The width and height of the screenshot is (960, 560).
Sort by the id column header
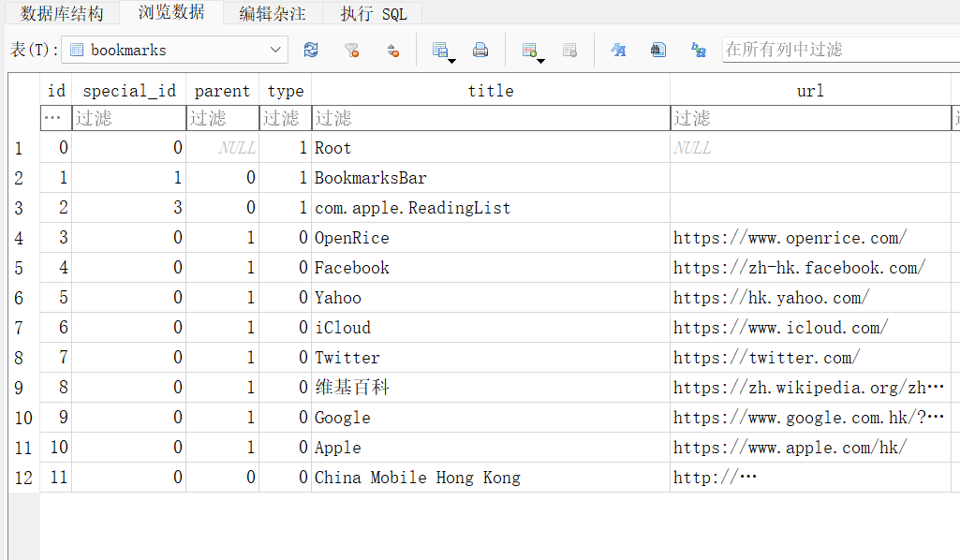[x=56, y=91]
